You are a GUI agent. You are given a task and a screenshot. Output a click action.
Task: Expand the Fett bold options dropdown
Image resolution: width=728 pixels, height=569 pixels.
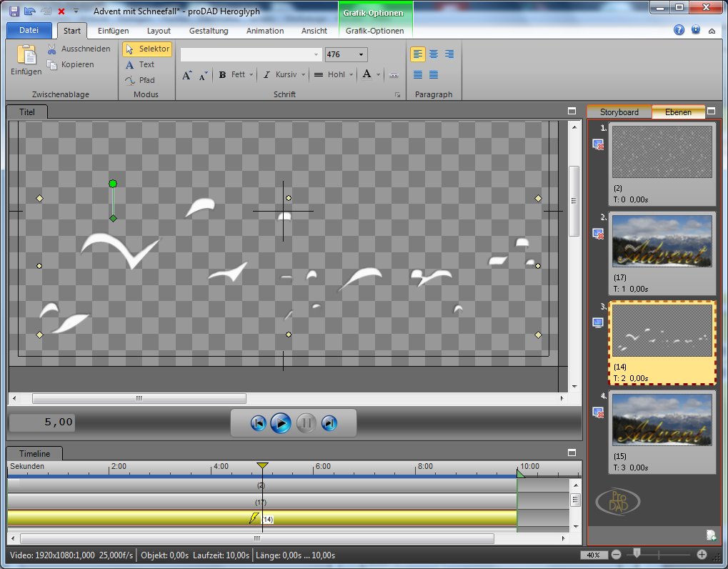tap(251, 75)
